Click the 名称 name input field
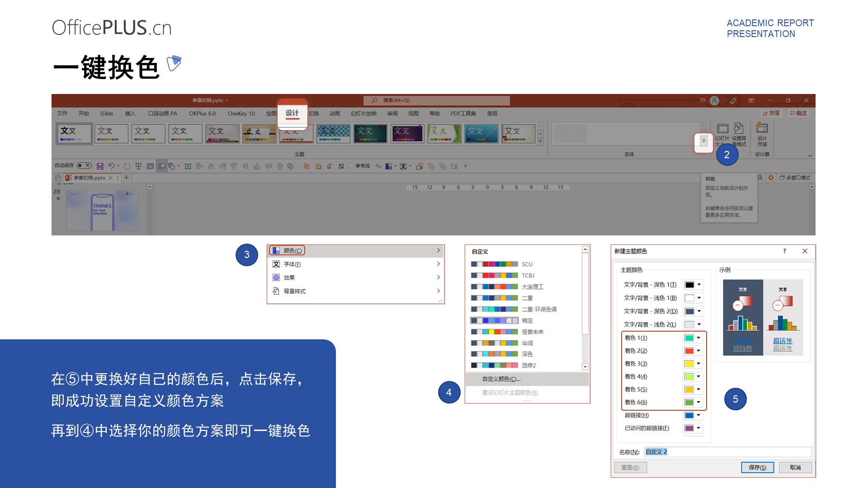 tap(728, 452)
